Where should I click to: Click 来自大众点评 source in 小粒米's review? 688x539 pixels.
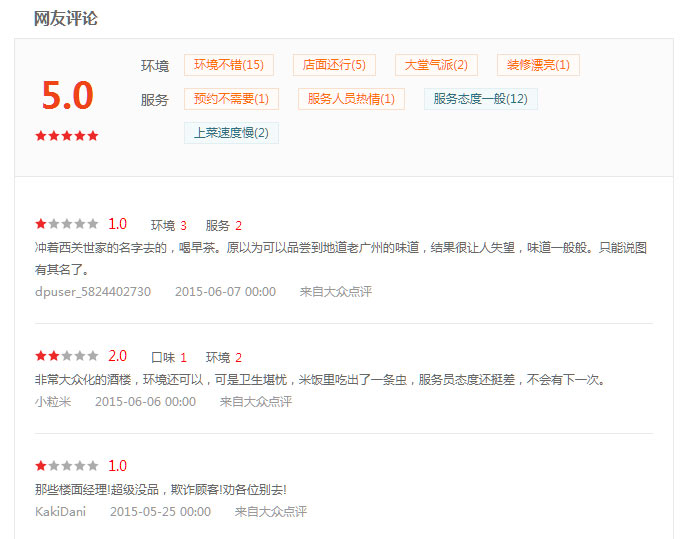coord(256,402)
